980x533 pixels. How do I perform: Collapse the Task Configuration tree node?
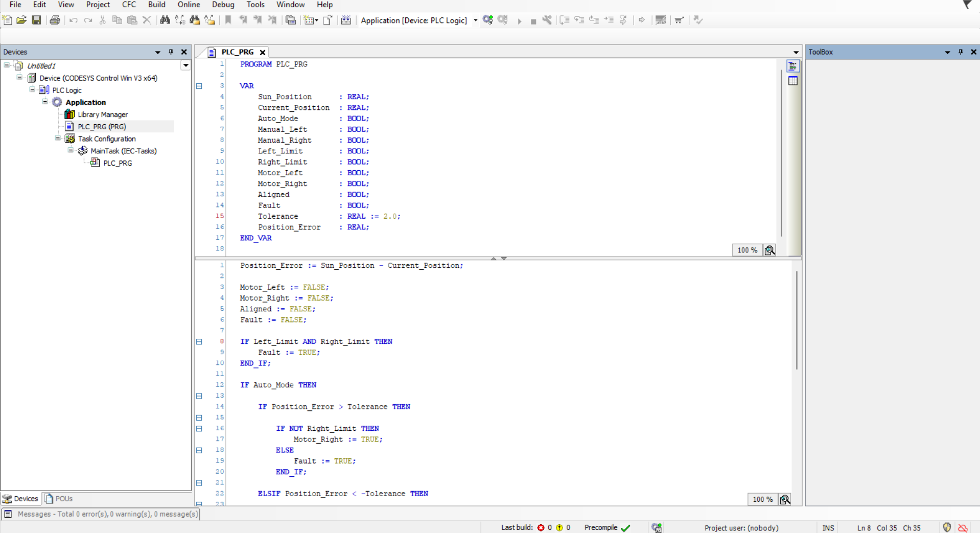point(58,138)
